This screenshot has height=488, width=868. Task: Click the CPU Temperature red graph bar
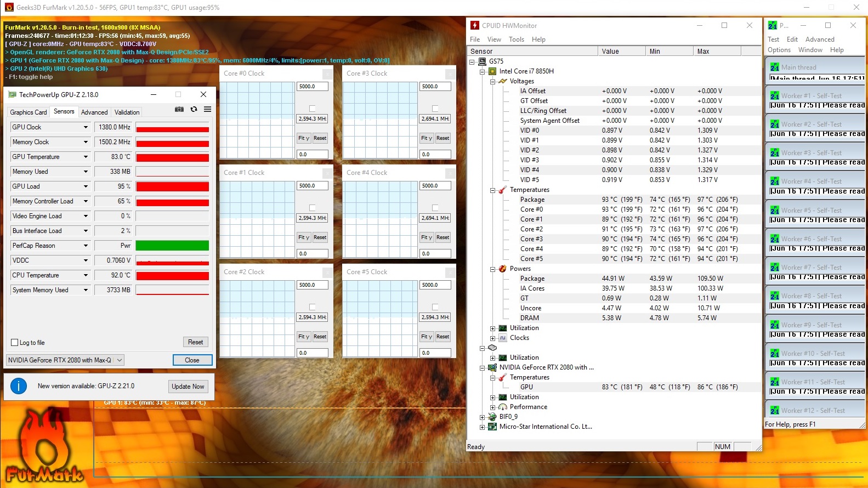tap(172, 275)
